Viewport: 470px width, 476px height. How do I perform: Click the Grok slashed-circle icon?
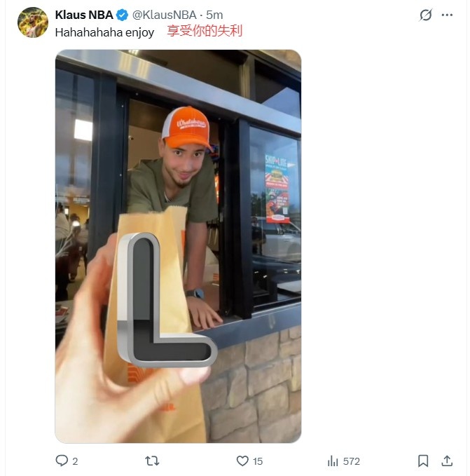[426, 15]
